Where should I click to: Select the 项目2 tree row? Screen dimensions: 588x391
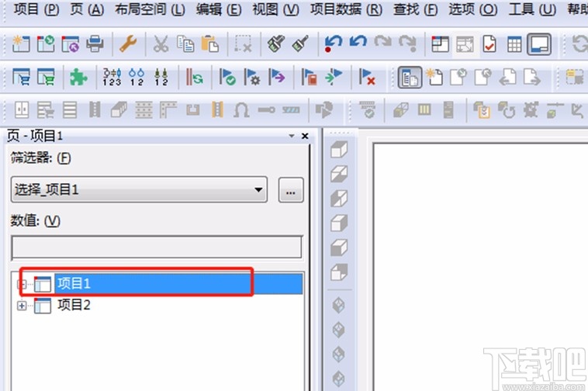(74, 306)
